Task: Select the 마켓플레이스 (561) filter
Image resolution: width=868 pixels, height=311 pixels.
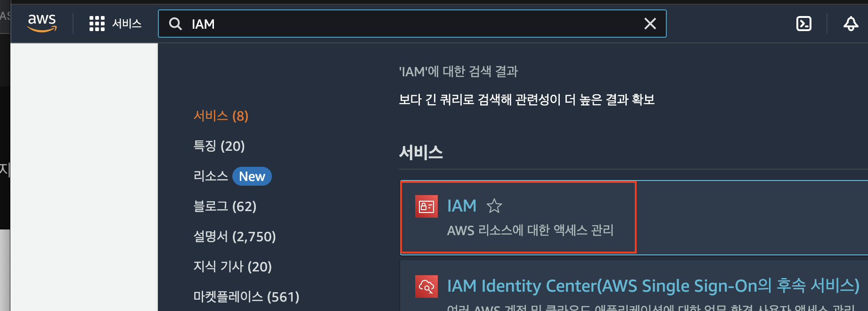Action: pos(246,297)
